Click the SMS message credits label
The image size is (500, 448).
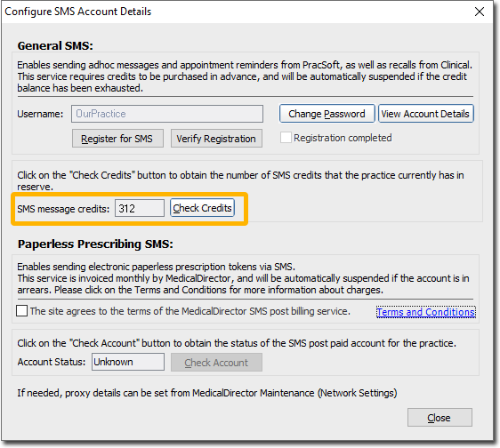point(63,209)
